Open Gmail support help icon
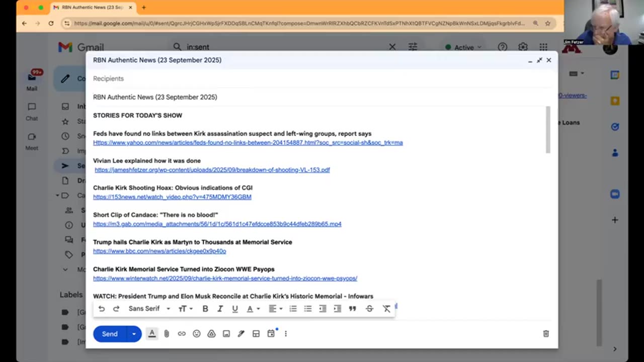Viewport: 644px width, 362px height. (503, 47)
